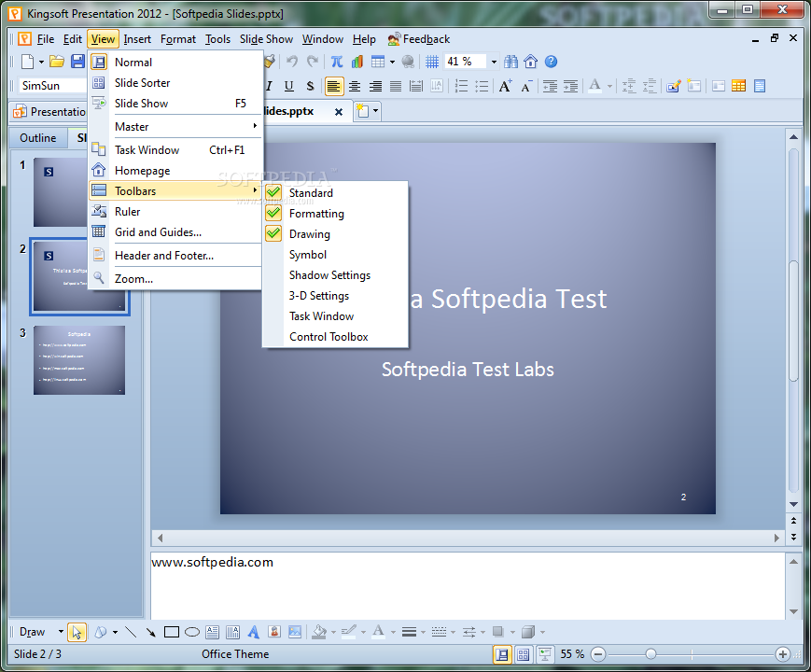The width and height of the screenshot is (811, 672).
Task: Select Slide Sorter from View menu
Action: 175,83
